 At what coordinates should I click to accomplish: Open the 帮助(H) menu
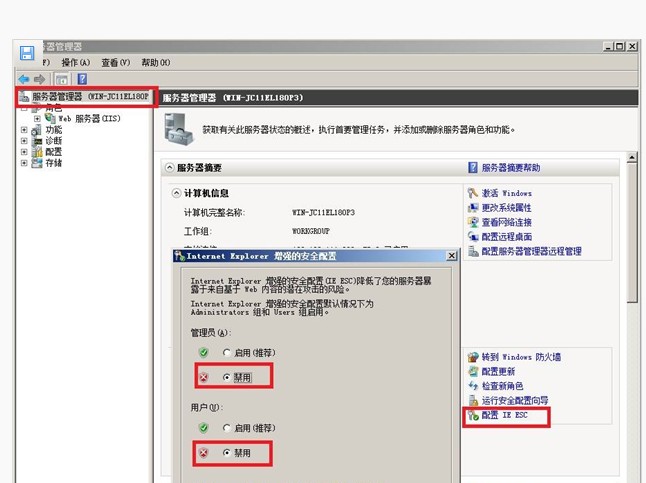click(x=156, y=63)
